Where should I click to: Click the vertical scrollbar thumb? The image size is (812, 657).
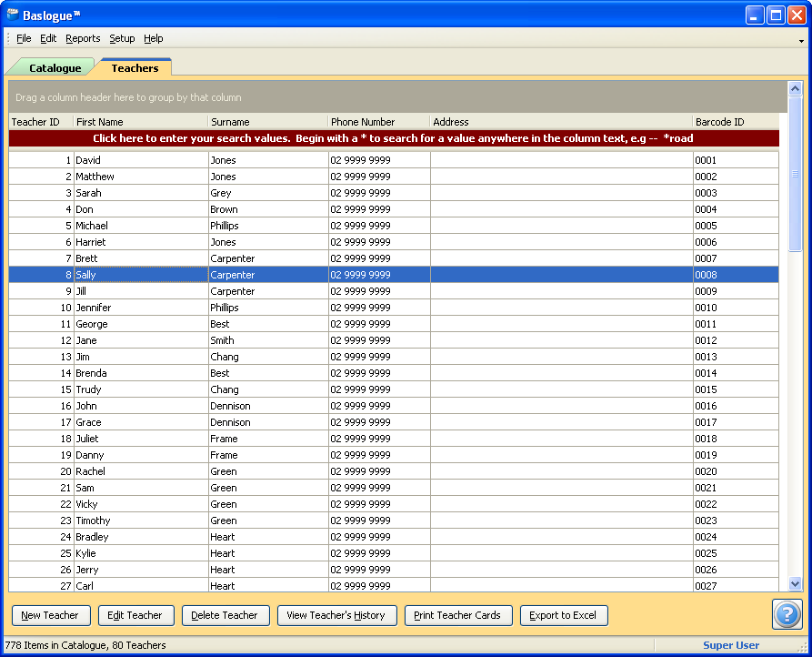pos(795,174)
